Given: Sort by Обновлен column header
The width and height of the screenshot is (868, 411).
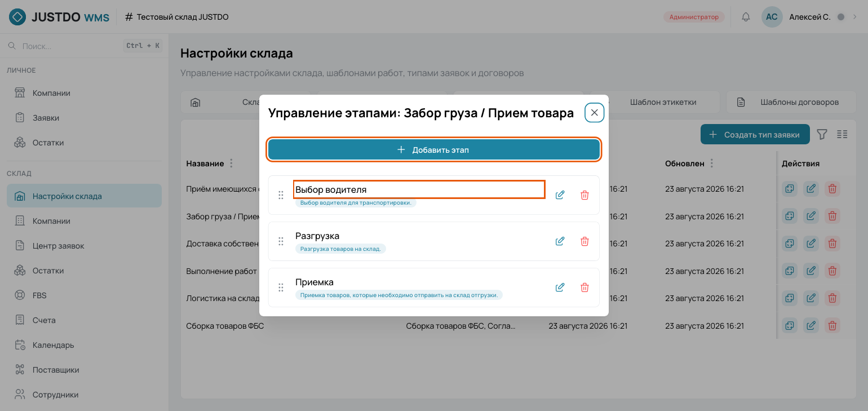Looking at the screenshot, I should [684, 163].
